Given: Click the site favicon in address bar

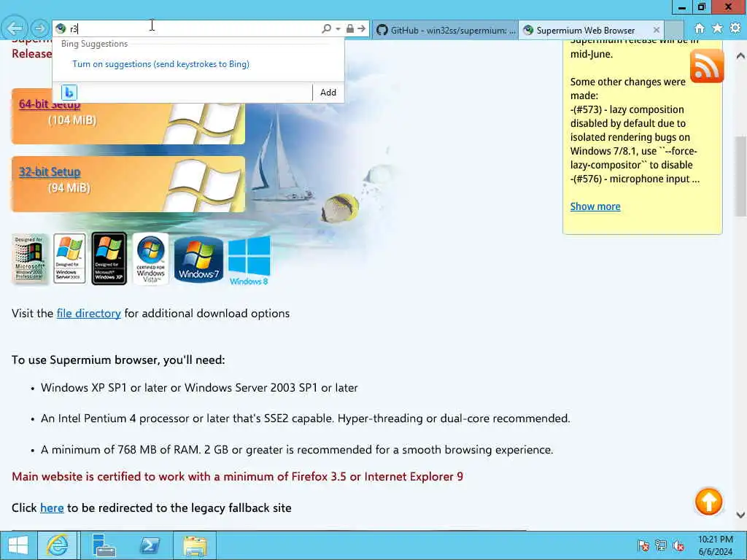Looking at the screenshot, I should point(61,28).
